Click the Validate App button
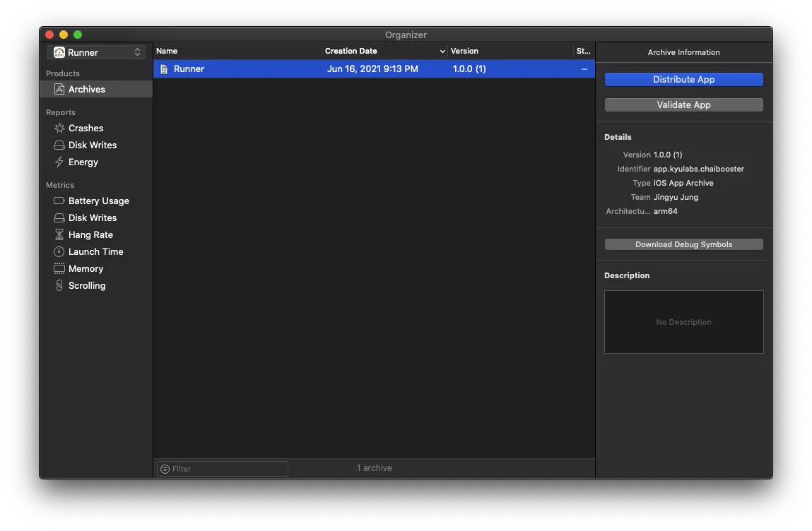This screenshot has height=531, width=812. [x=683, y=105]
